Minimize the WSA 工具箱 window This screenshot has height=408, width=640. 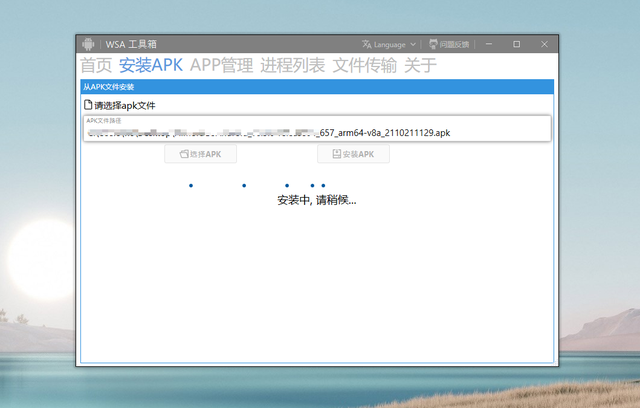click(x=488, y=44)
